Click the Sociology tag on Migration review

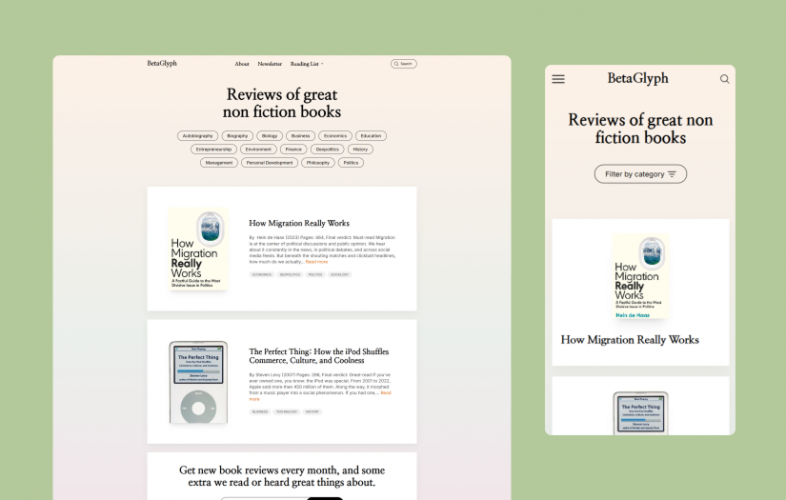[x=339, y=275]
